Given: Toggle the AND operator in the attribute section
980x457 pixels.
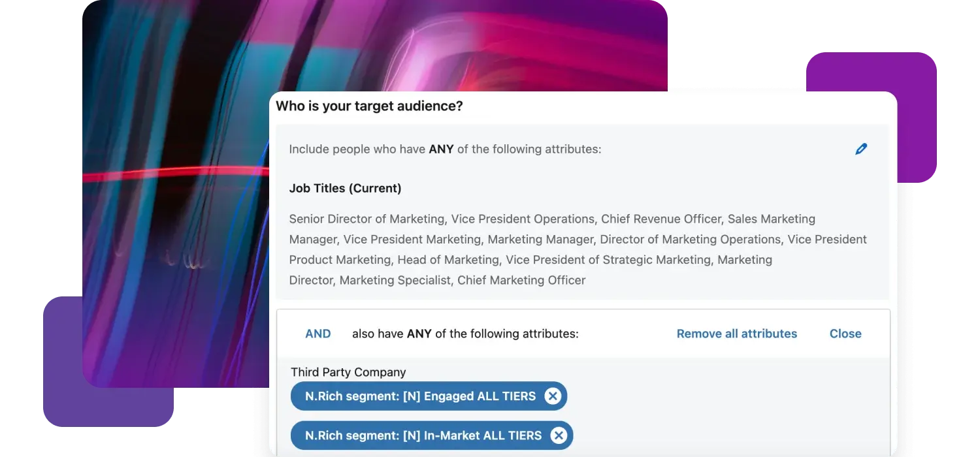Looking at the screenshot, I should tap(318, 334).
